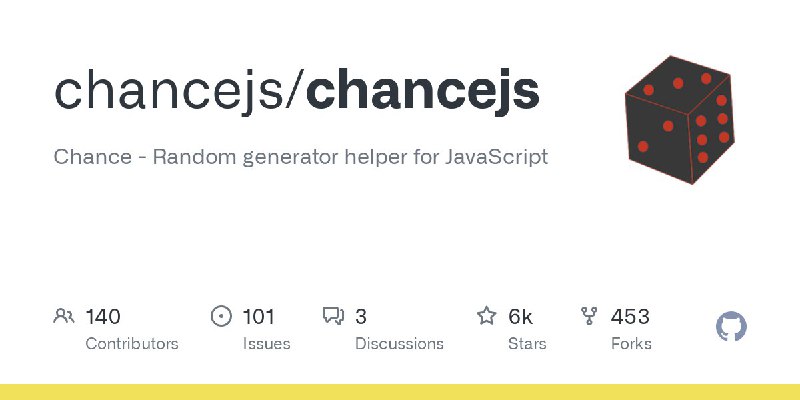Click the Stars star icon
This screenshot has width=800, height=400.
[487, 316]
